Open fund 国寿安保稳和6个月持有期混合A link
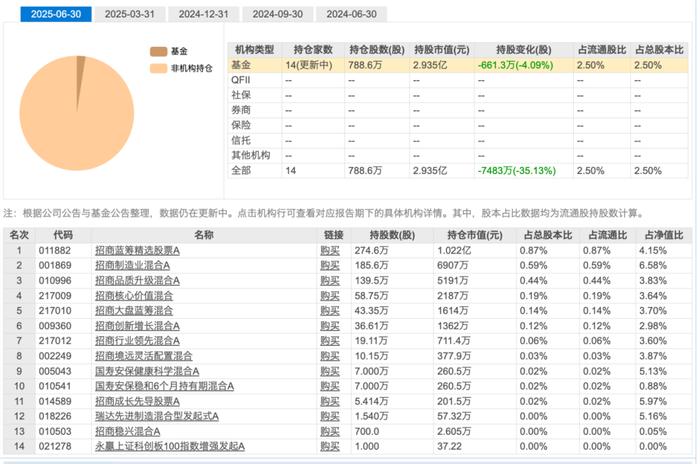This screenshot has height=464, width=700. pyautogui.click(x=164, y=386)
